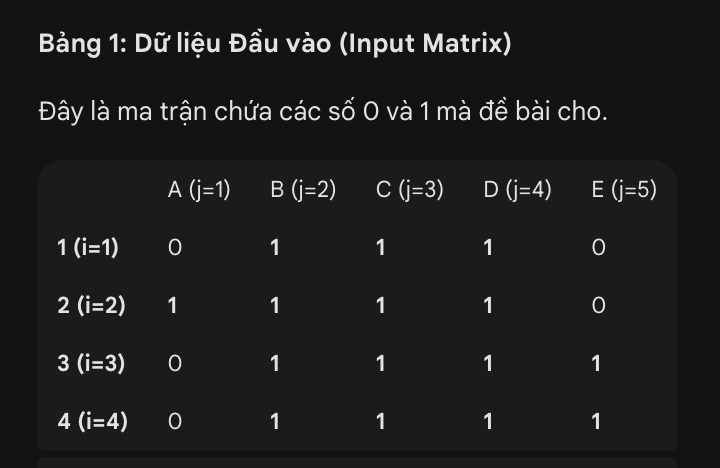
Task: Select the 1 in row 1, column B
Action: coord(274,248)
